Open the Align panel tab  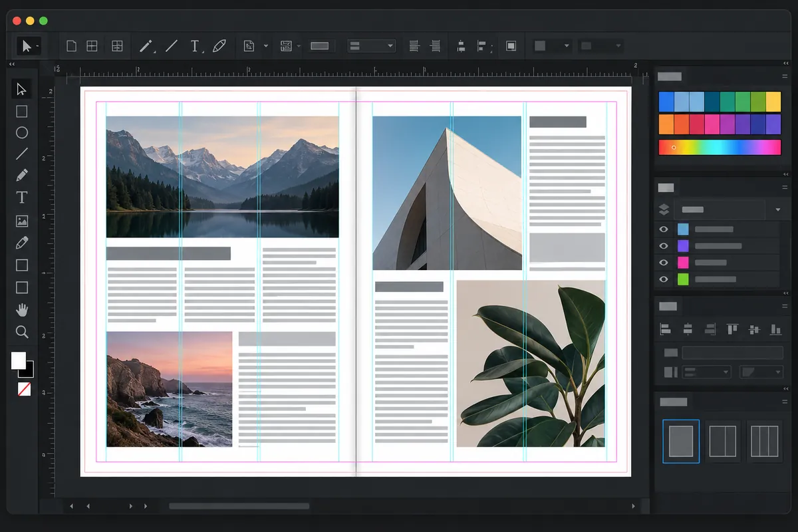(x=668, y=306)
